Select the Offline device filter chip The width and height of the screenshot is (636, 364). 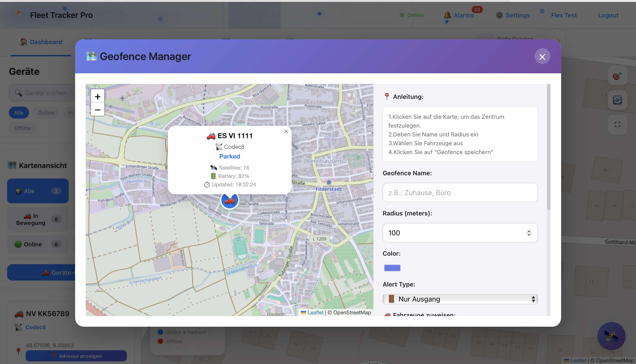(23, 128)
